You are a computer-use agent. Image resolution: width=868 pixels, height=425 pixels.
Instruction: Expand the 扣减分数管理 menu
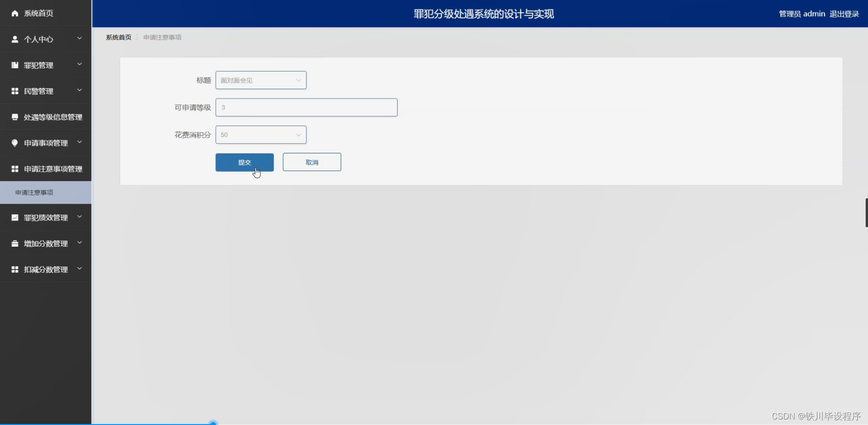(x=79, y=269)
